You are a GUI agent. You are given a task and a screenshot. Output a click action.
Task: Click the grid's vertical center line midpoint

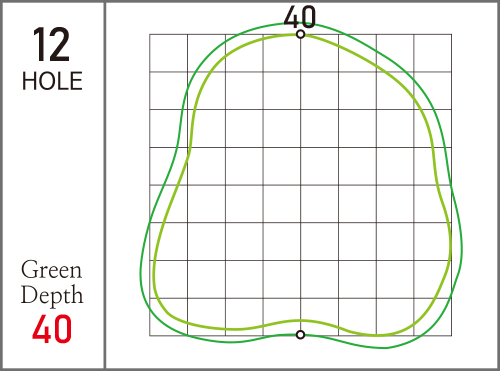pyautogui.click(x=301, y=185)
